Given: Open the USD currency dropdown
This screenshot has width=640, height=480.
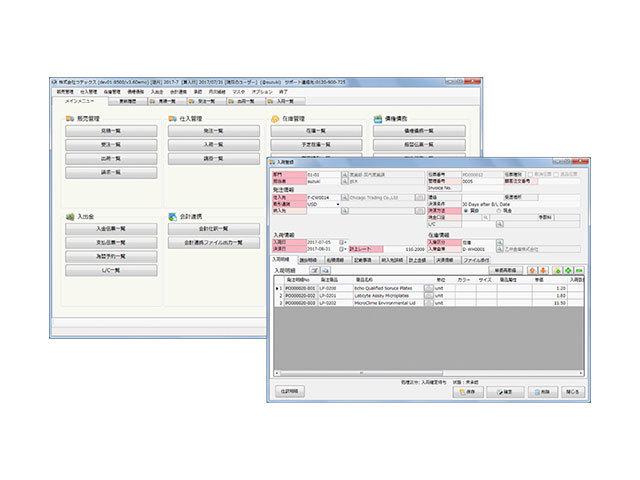Looking at the screenshot, I should click(x=336, y=204).
